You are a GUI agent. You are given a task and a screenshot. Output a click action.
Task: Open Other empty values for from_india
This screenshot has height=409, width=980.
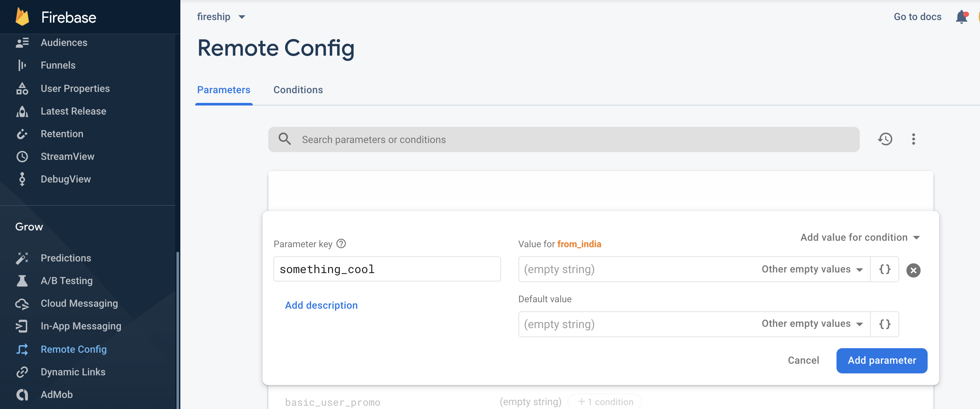tap(812, 269)
